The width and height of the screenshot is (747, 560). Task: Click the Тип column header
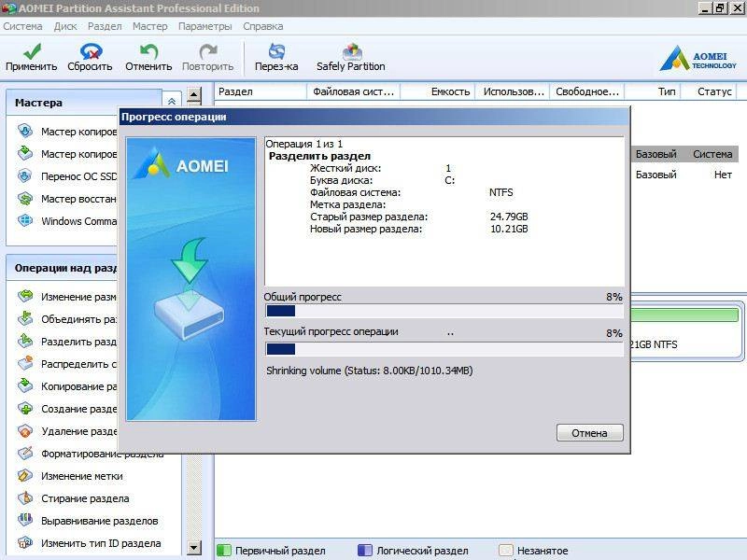coord(653,91)
